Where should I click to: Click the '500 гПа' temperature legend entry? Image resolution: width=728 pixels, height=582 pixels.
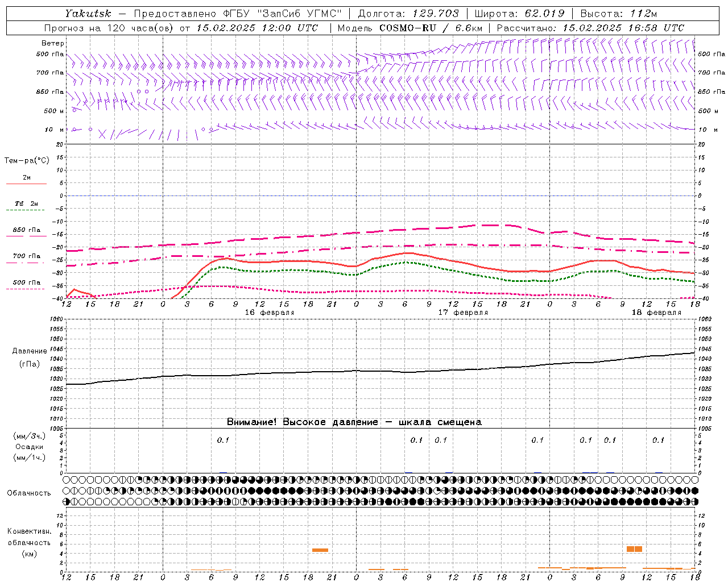(x=27, y=282)
